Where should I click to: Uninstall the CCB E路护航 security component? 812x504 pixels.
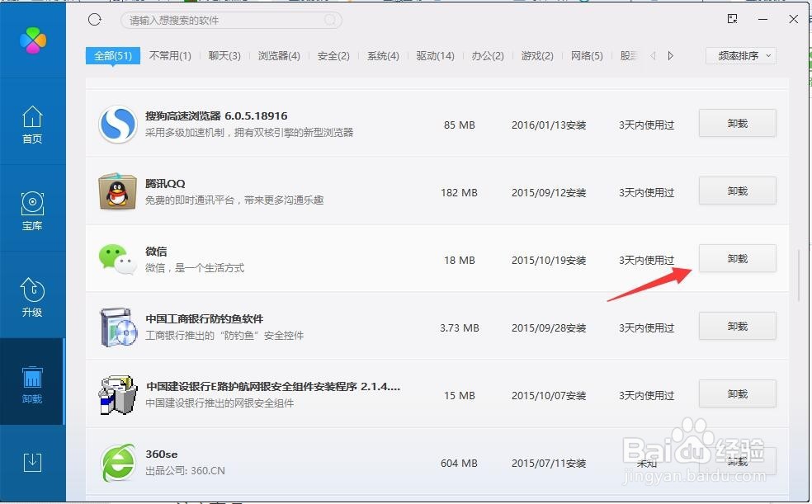click(x=738, y=393)
